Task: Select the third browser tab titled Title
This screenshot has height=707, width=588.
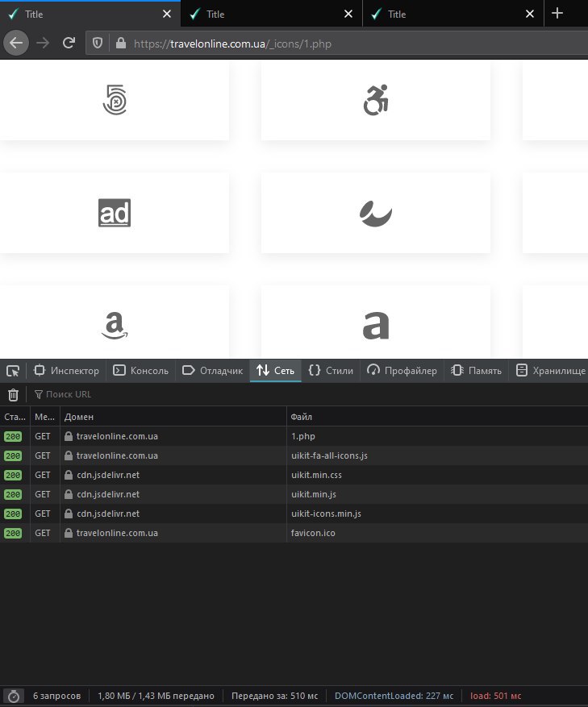Action: click(x=453, y=14)
